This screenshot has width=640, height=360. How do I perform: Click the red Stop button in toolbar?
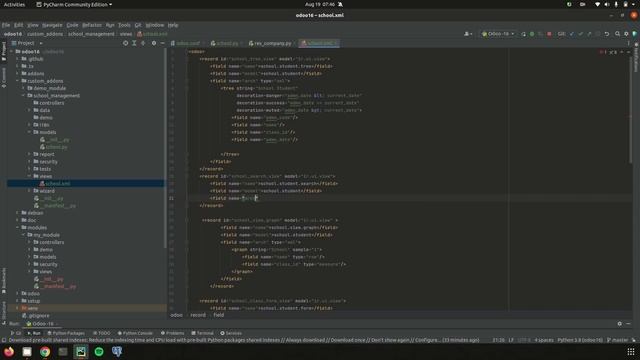[549, 34]
